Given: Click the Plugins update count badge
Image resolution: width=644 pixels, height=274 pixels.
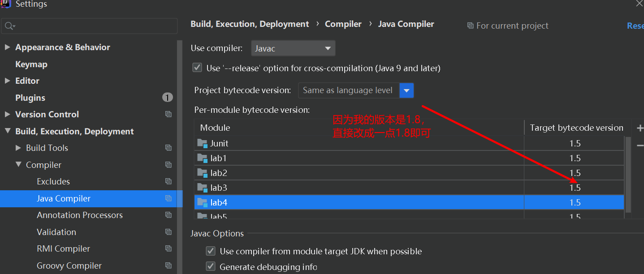Looking at the screenshot, I should [167, 98].
